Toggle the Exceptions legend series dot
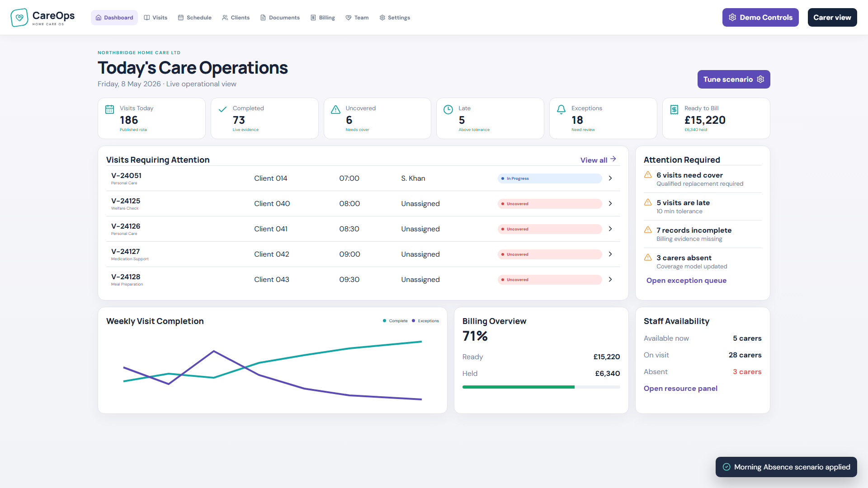The image size is (868, 488). 413,321
